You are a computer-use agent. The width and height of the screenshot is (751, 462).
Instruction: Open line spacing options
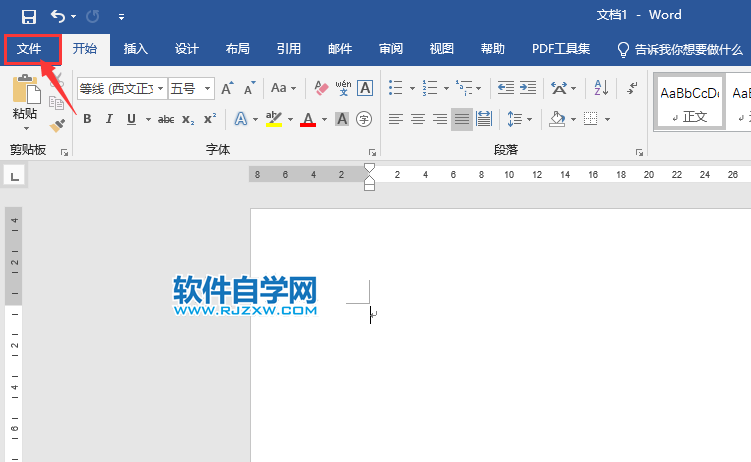[514, 119]
